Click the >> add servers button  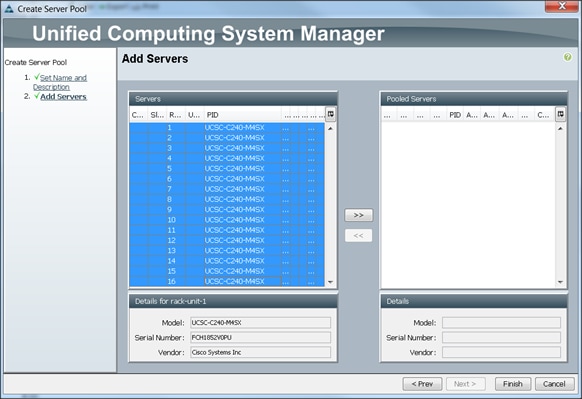click(359, 215)
